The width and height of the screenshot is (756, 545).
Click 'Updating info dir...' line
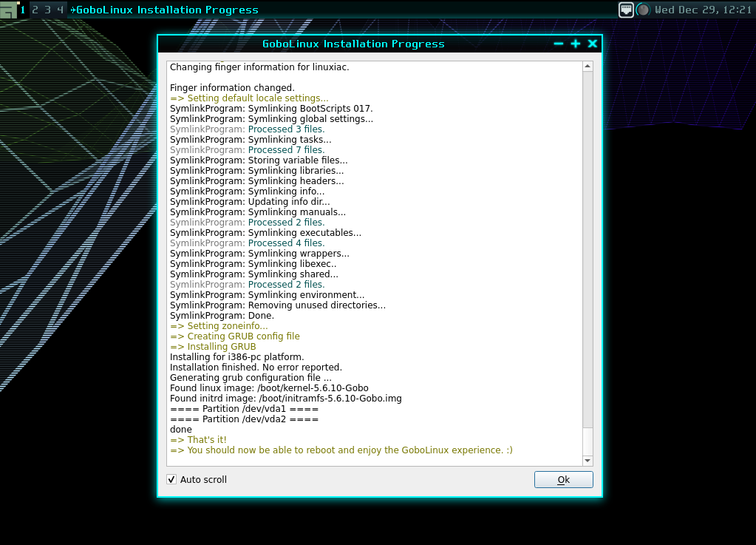250,202
